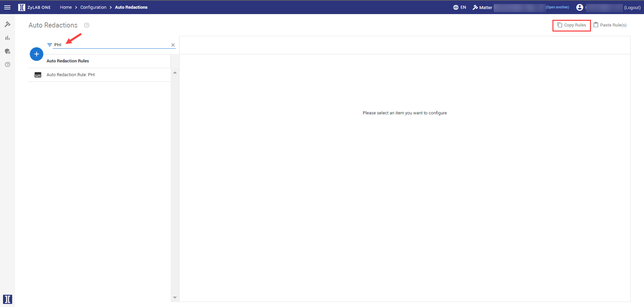
Task: Open the EN language selector
Action: (x=460, y=7)
